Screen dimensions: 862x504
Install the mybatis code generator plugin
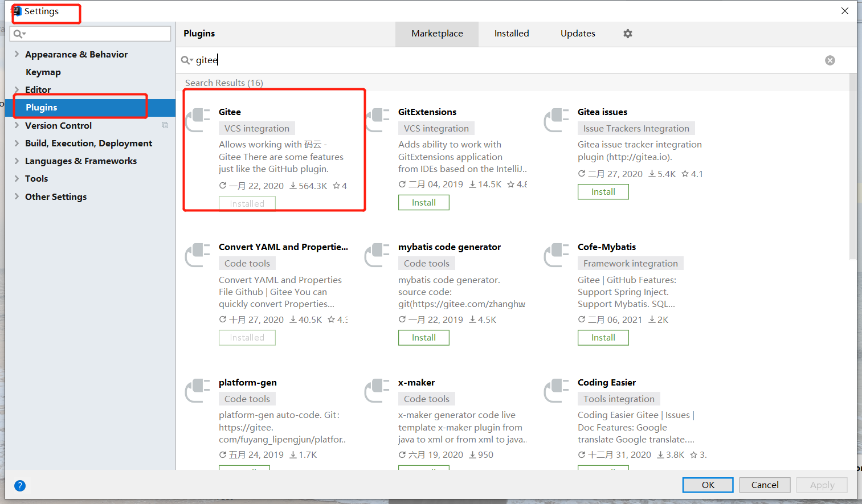click(424, 338)
